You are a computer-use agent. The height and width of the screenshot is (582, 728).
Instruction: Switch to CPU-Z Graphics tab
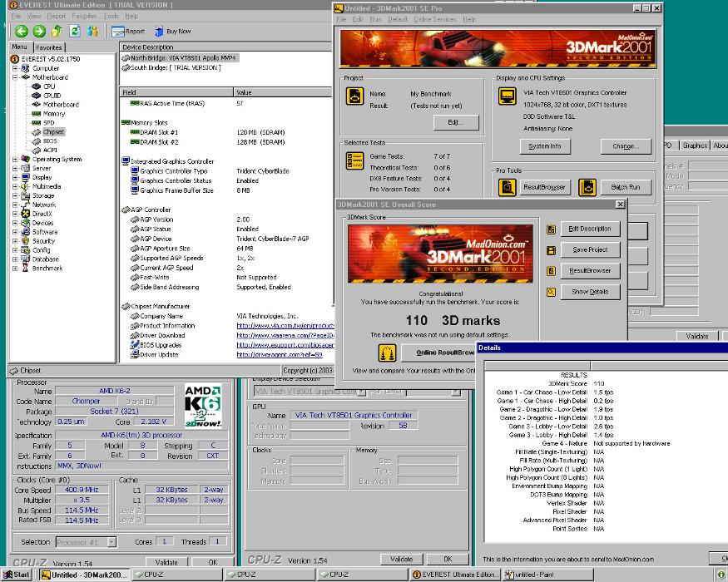[695, 145]
